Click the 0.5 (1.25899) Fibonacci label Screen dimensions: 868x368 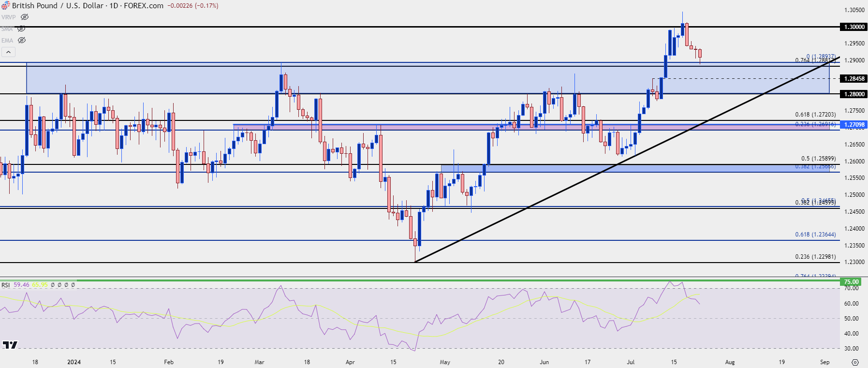coord(818,159)
